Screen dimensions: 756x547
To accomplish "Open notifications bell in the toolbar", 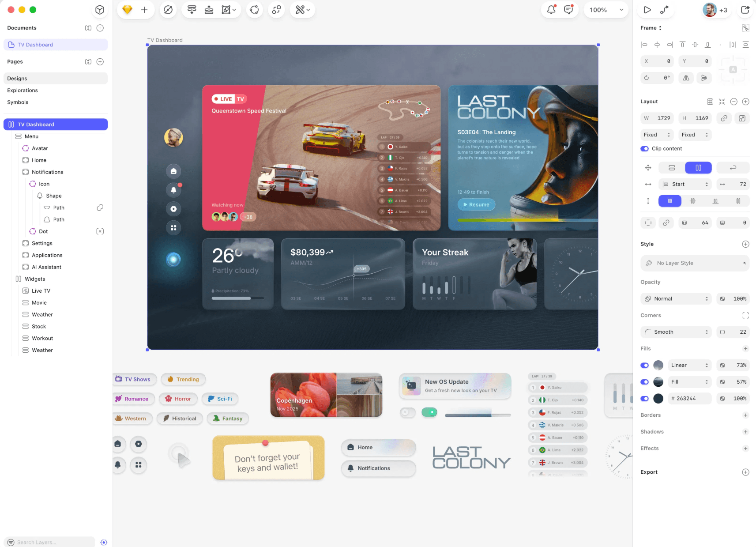I will click(x=551, y=10).
